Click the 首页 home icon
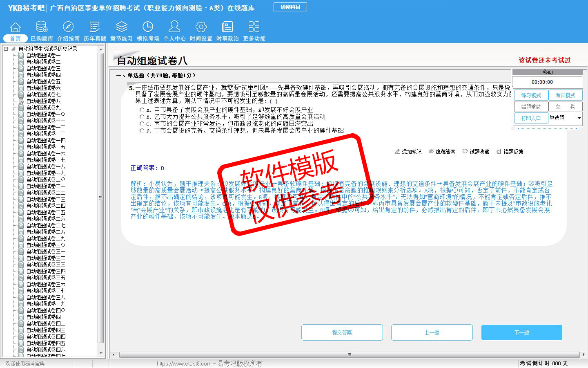This screenshot has width=588, height=368. pyautogui.click(x=16, y=27)
